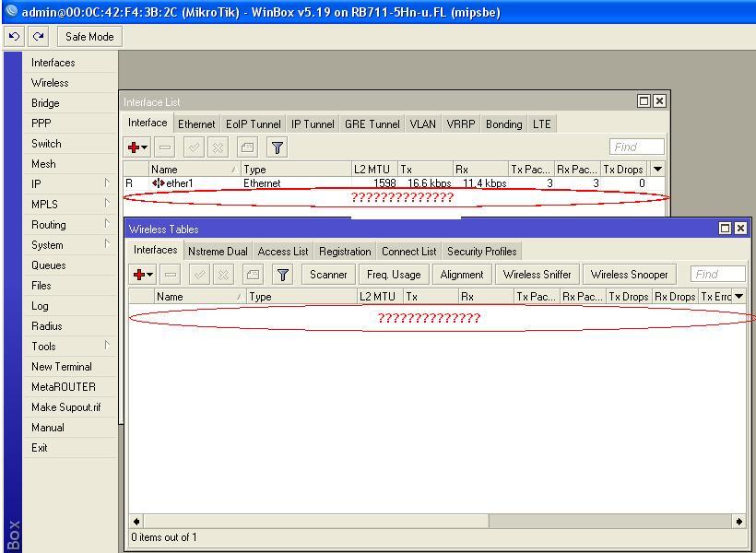Click the undo arrow in the toolbar

coord(13,36)
